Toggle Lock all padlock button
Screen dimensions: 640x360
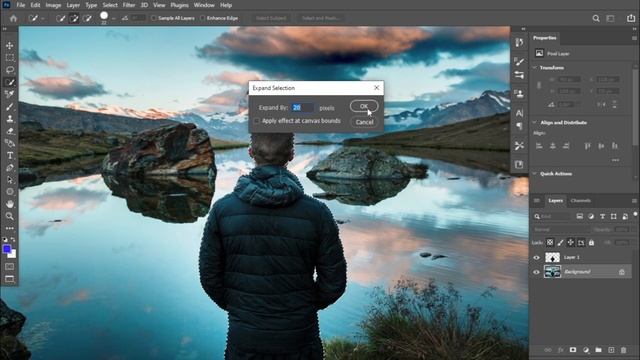click(x=591, y=242)
